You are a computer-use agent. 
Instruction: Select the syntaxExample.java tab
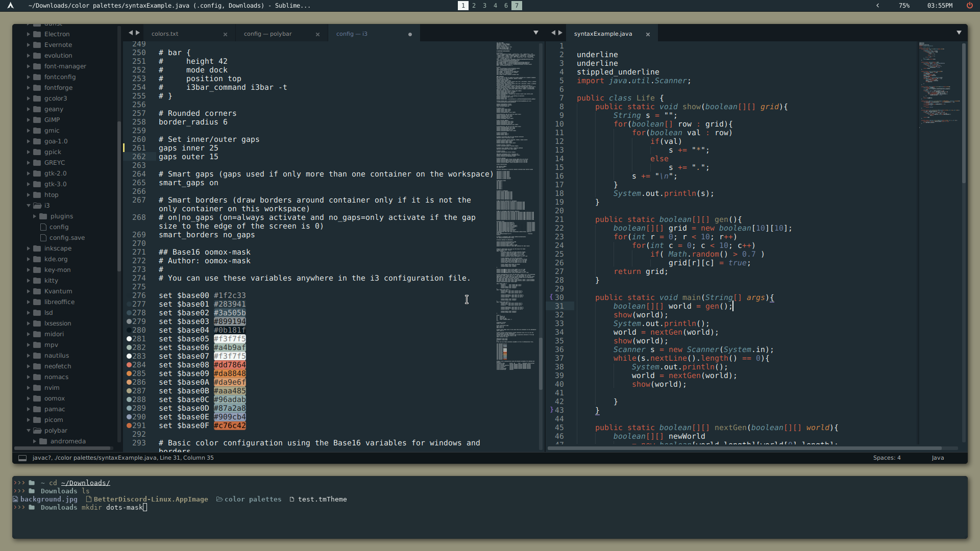tap(603, 34)
